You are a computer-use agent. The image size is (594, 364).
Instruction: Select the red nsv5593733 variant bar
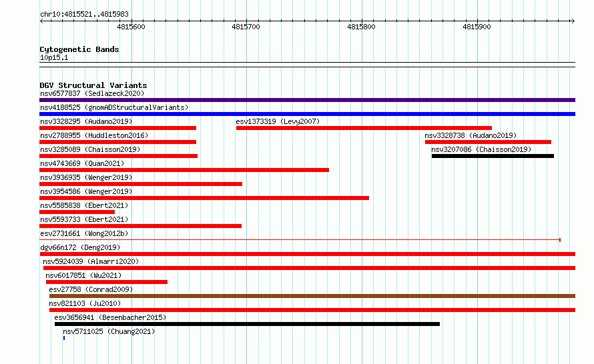(x=141, y=226)
